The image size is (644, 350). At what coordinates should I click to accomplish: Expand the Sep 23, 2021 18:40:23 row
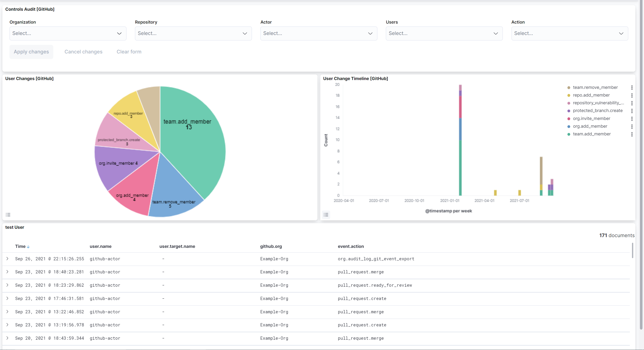(x=8, y=272)
